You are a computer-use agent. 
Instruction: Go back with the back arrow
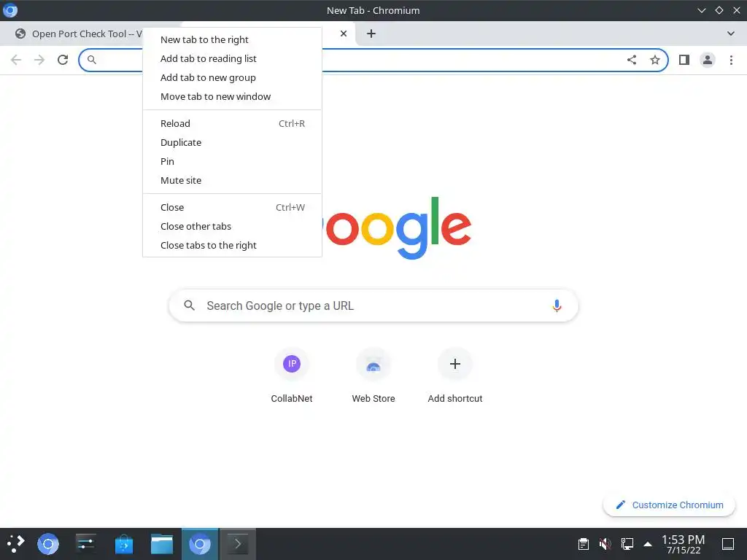(x=16, y=60)
